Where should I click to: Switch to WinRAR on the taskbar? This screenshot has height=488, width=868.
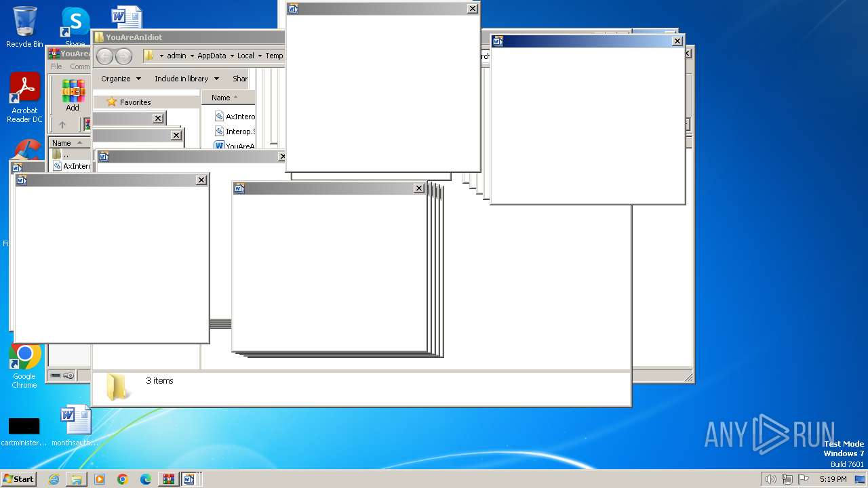click(x=168, y=479)
